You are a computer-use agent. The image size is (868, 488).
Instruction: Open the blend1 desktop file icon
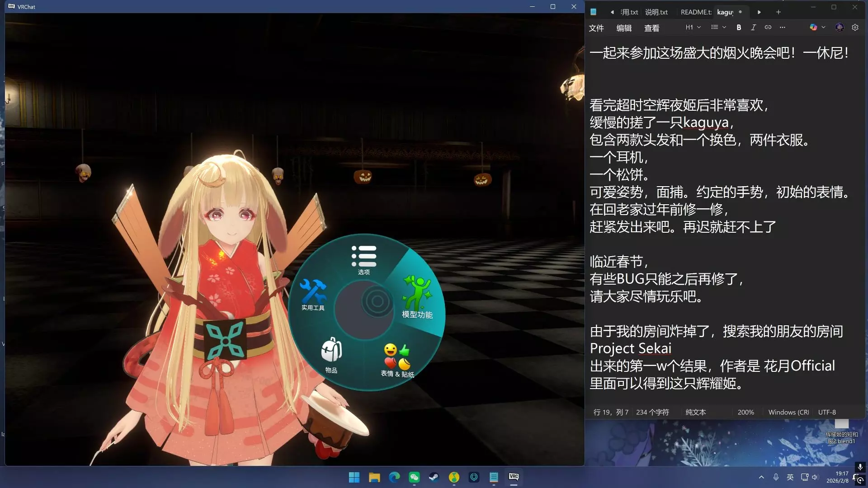tap(841, 432)
